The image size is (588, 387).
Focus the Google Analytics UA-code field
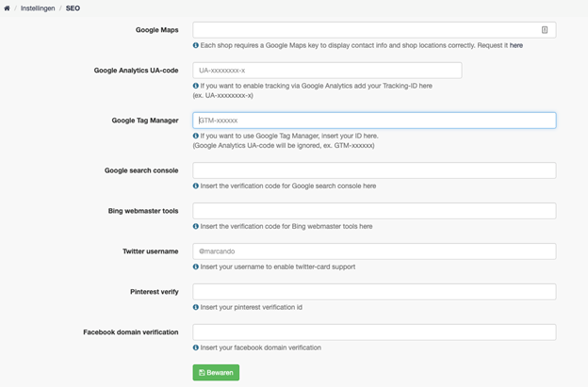click(x=327, y=71)
